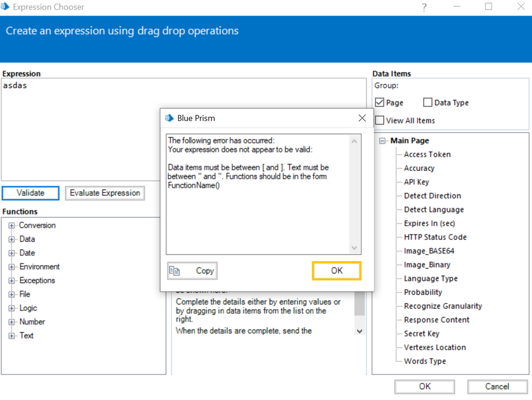Click the Validate button
This screenshot has width=532, height=400.
pos(30,193)
